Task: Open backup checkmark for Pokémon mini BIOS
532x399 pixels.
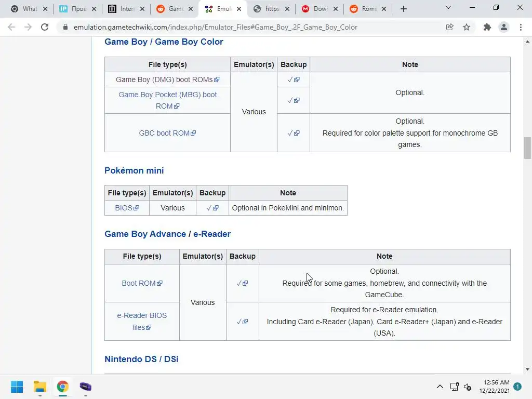Action: pyautogui.click(x=212, y=208)
